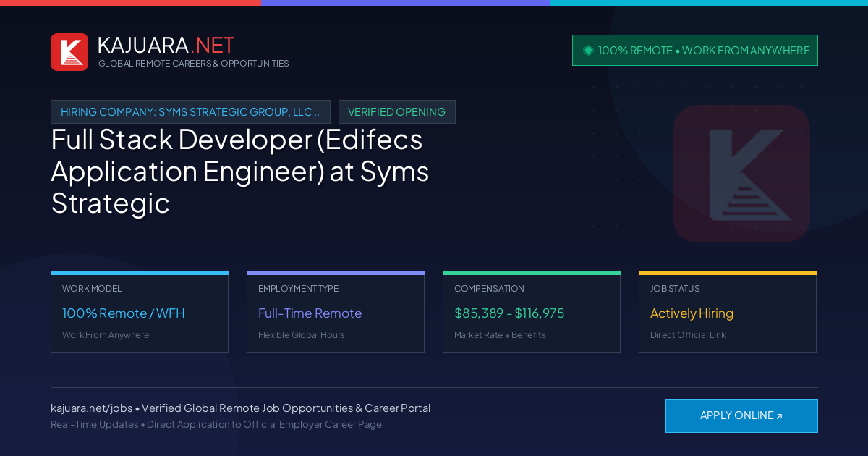Click the Work From Anywhere caption

tap(106, 335)
